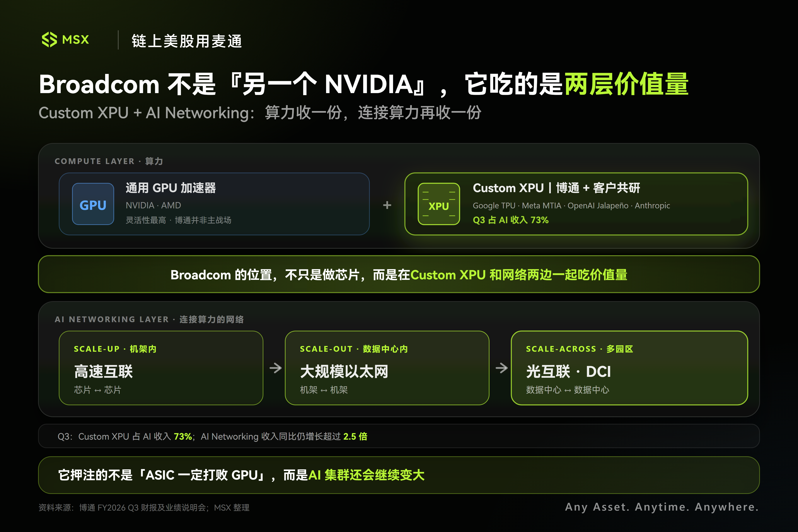Image resolution: width=798 pixels, height=532 pixels.
Task: Click the COMPUTE LAYER · 算力 label
Action: (109, 161)
